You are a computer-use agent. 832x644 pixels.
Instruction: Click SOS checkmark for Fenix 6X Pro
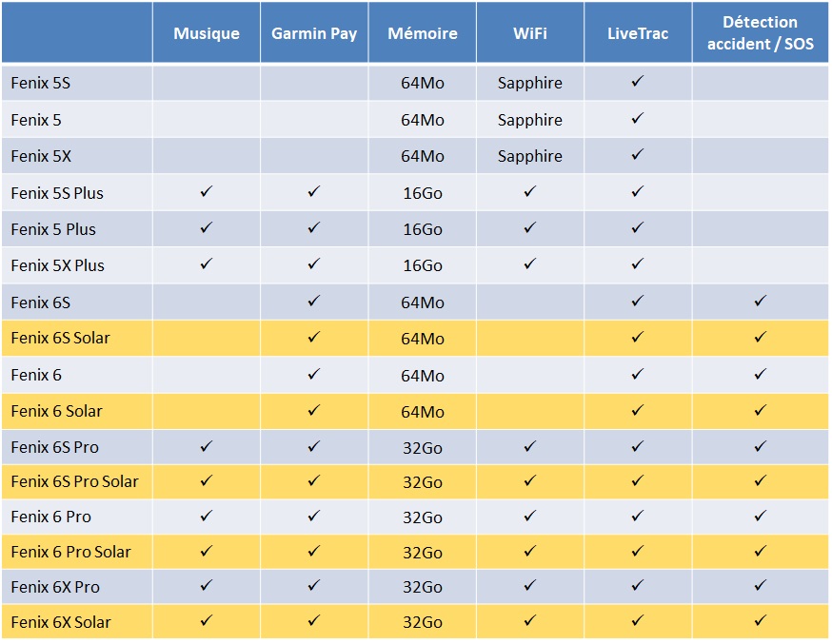[x=760, y=587]
